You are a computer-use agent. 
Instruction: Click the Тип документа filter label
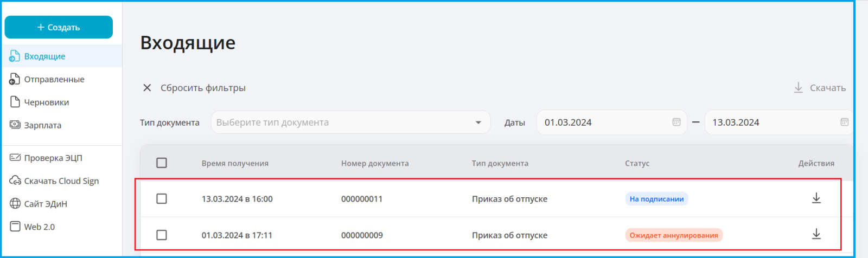pos(170,122)
